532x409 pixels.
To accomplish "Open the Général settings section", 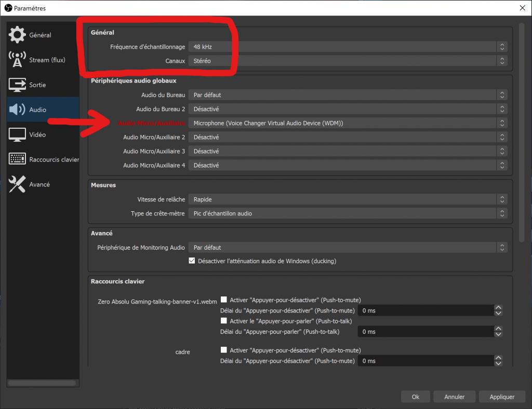I will pos(17,35).
